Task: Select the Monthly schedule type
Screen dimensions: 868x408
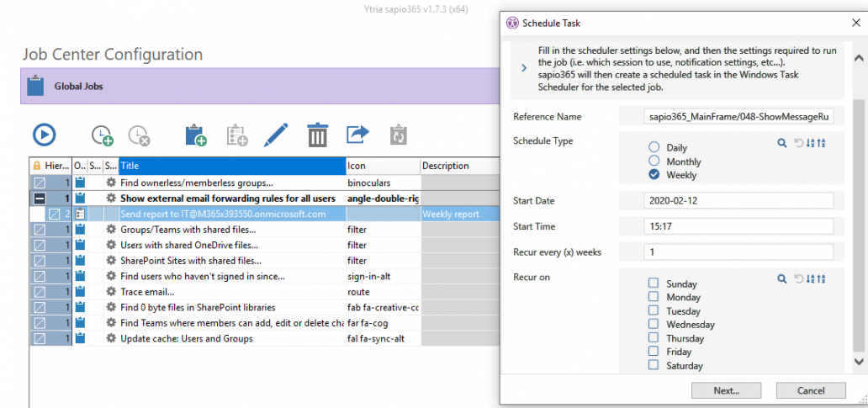Action: [654, 161]
